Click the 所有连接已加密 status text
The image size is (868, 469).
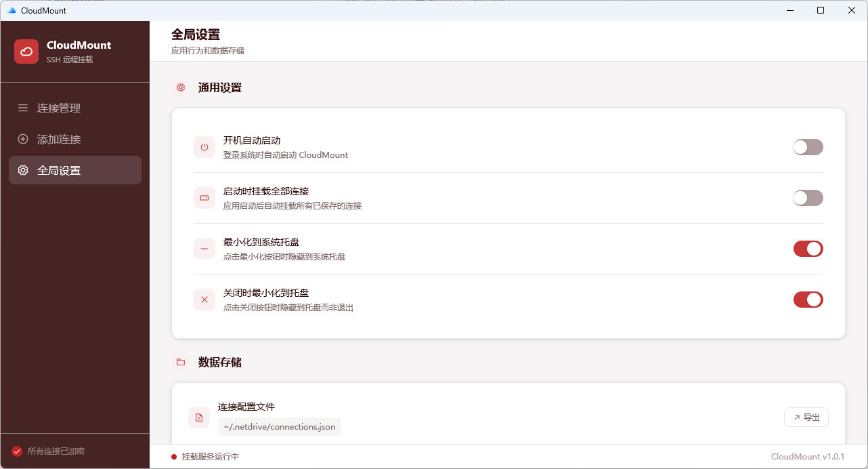pyautogui.click(x=56, y=451)
